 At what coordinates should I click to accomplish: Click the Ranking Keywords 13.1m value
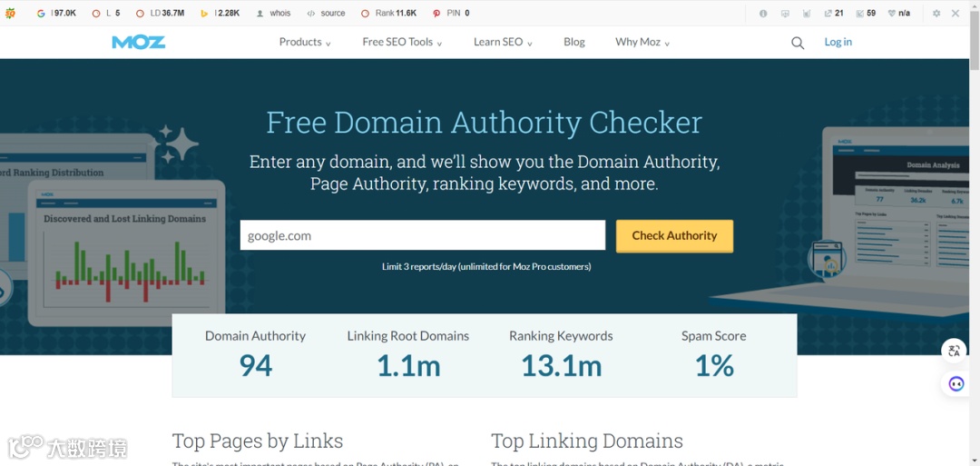pyautogui.click(x=562, y=365)
